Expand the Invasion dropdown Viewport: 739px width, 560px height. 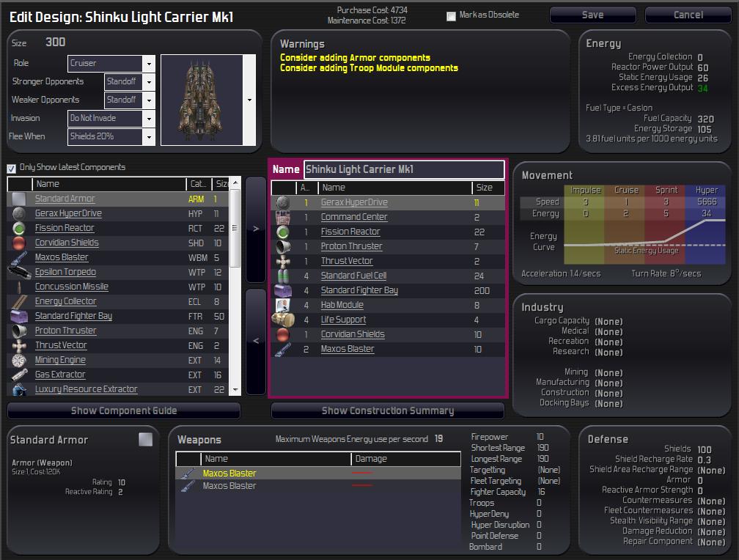click(149, 118)
